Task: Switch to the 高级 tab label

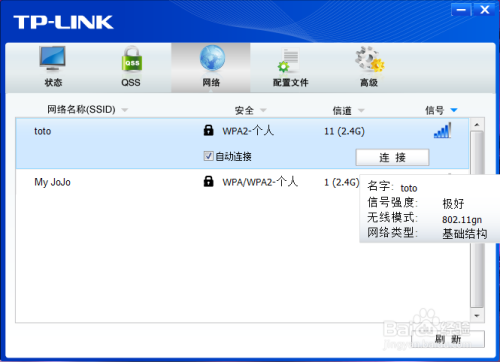Action: point(369,82)
